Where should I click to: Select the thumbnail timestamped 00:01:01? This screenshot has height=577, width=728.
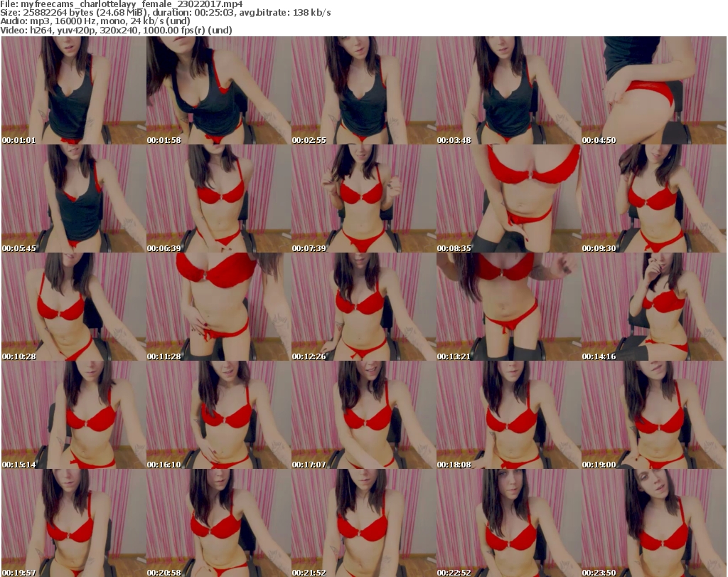pyautogui.click(x=74, y=90)
